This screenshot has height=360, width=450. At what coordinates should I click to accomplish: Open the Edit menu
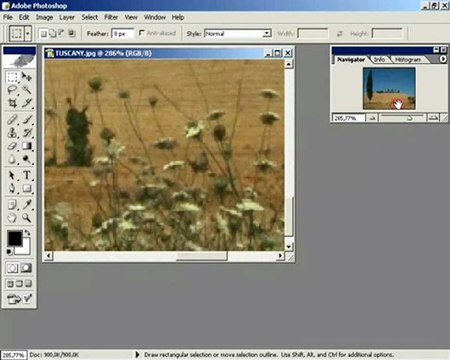(x=24, y=17)
